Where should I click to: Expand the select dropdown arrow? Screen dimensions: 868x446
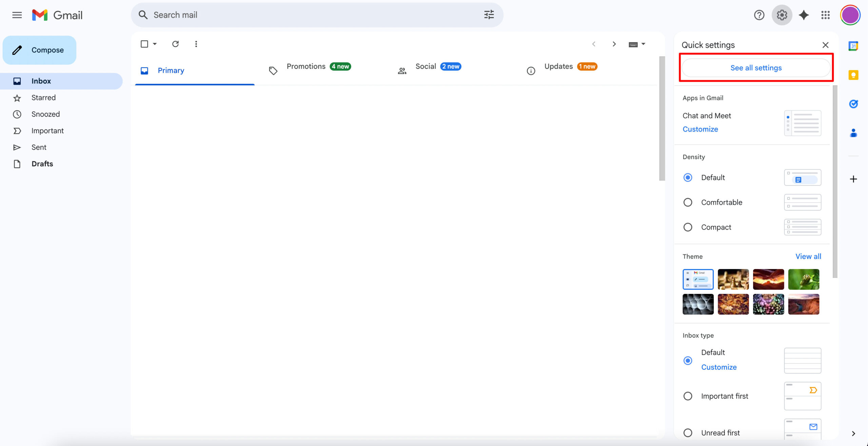(155, 44)
